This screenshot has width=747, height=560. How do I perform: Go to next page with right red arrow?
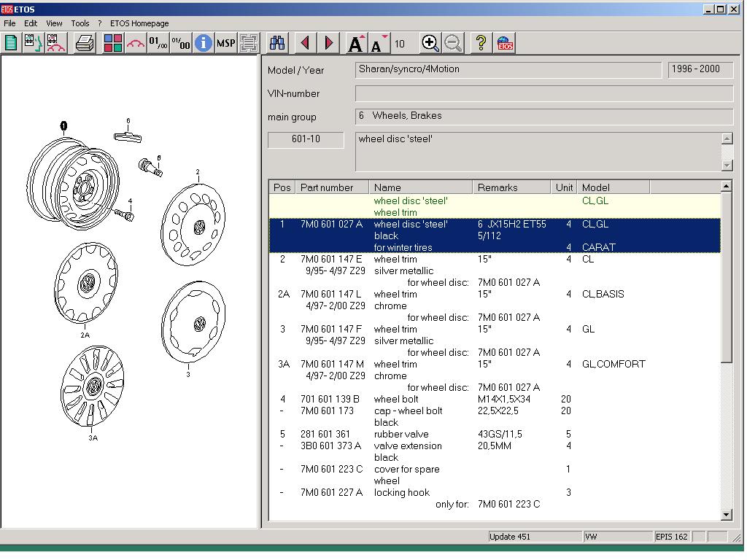tap(329, 43)
